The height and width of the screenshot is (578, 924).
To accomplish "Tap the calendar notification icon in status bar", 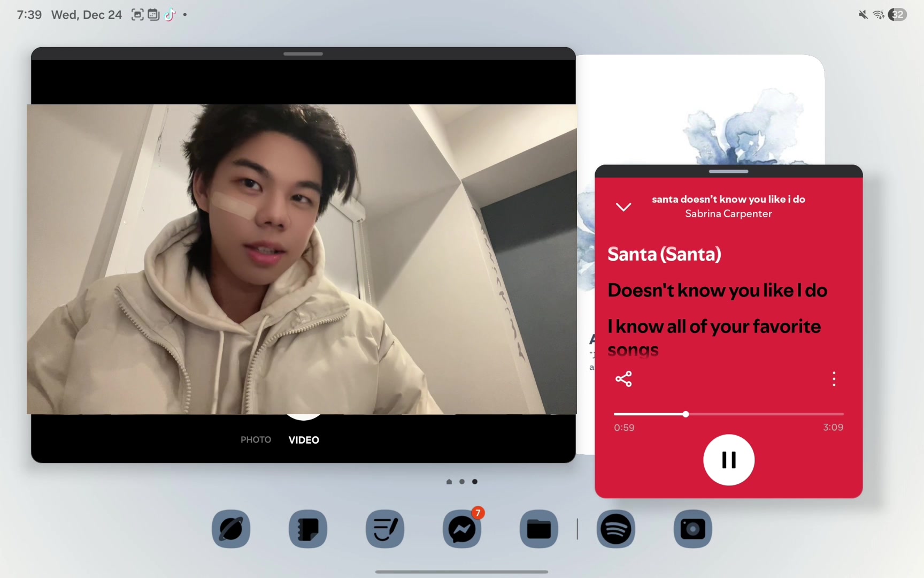I will click(153, 14).
